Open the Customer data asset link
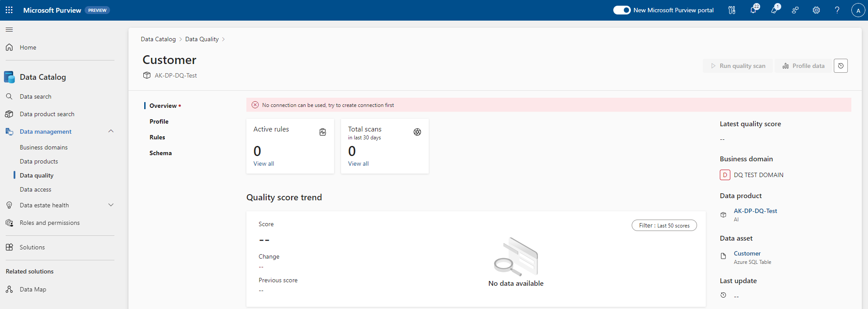The width and height of the screenshot is (868, 309). (x=747, y=253)
